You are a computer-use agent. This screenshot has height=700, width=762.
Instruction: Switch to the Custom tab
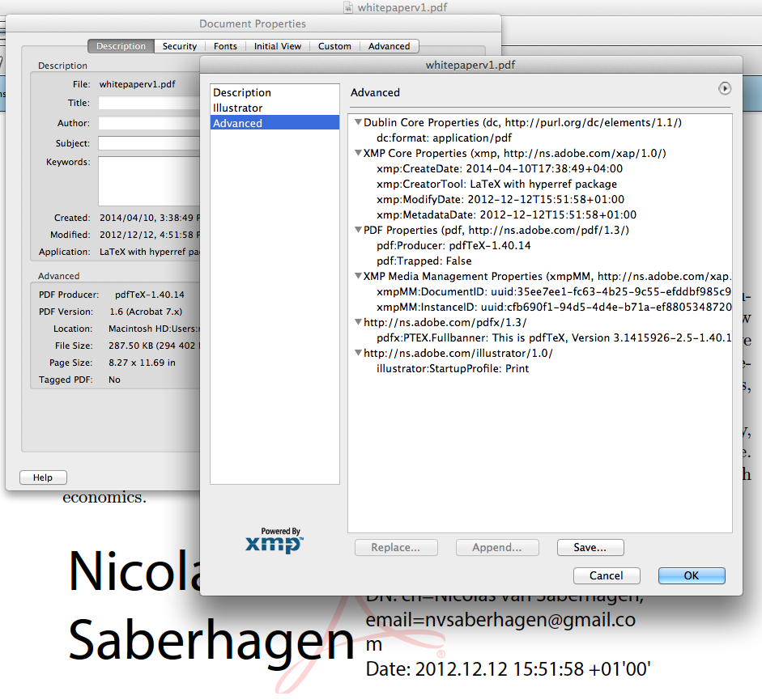click(x=334, y=46)
